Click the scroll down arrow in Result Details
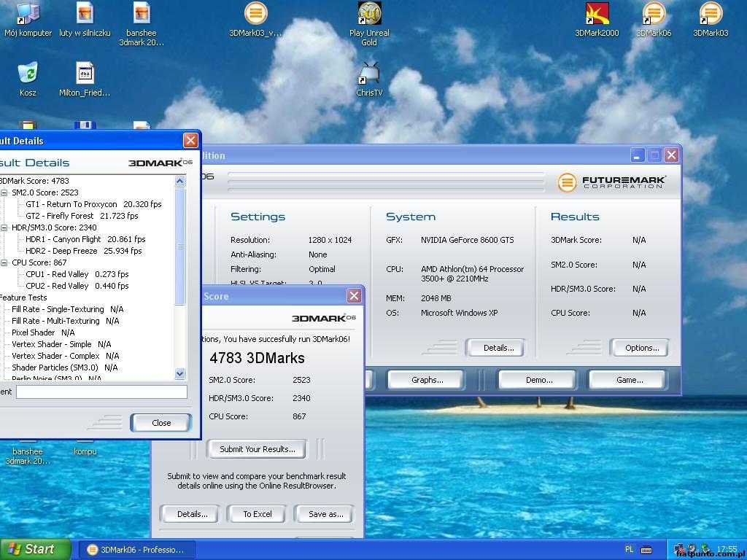 179,373
